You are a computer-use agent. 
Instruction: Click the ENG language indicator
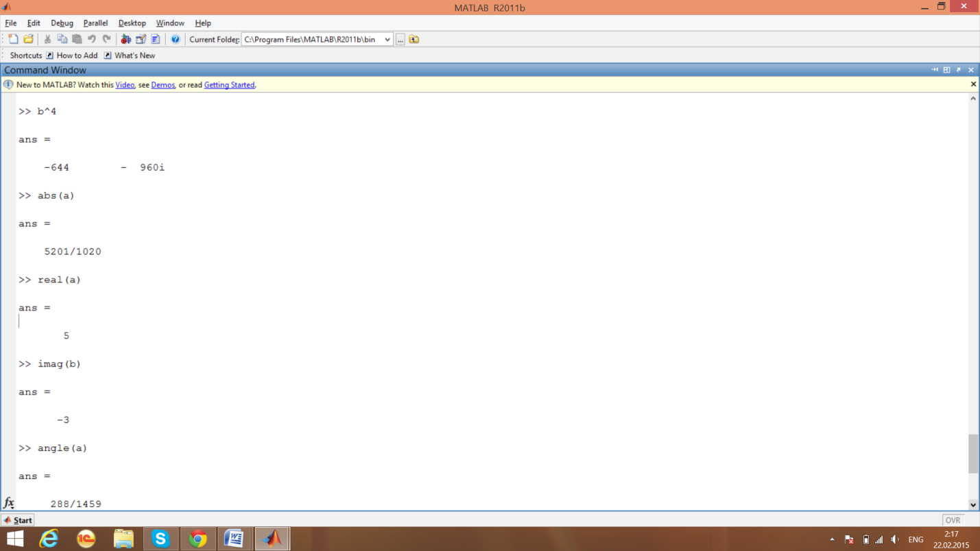[916, 539]
